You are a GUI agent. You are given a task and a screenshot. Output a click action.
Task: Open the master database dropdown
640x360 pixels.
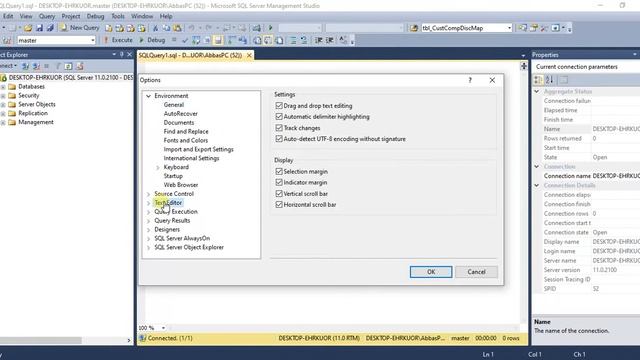point(93,40)
